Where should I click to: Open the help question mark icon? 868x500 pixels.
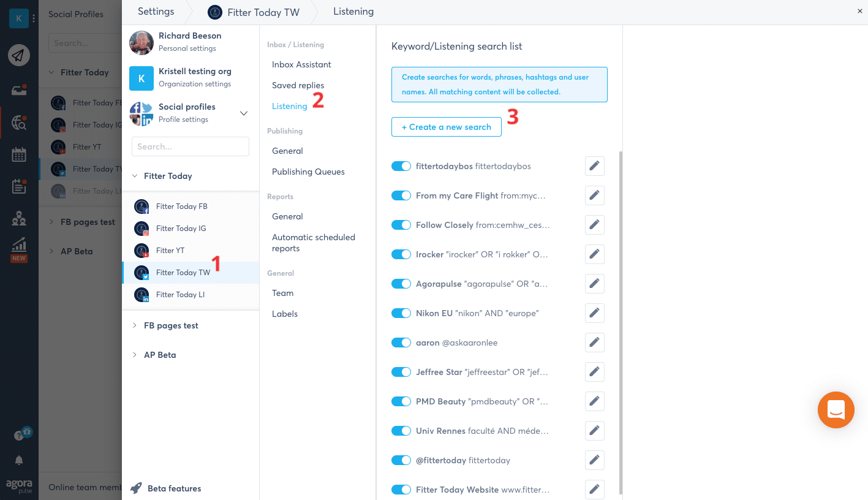[19, 436]
